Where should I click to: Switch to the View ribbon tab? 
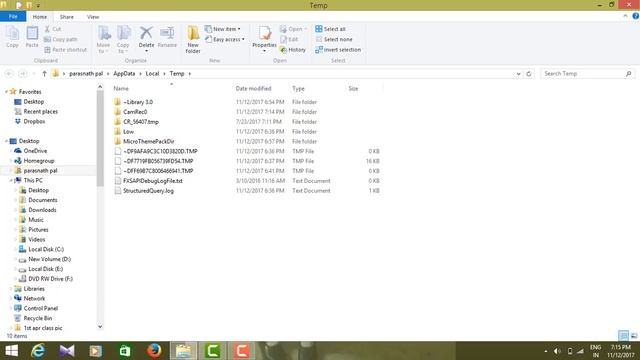[x=93, y=17]
